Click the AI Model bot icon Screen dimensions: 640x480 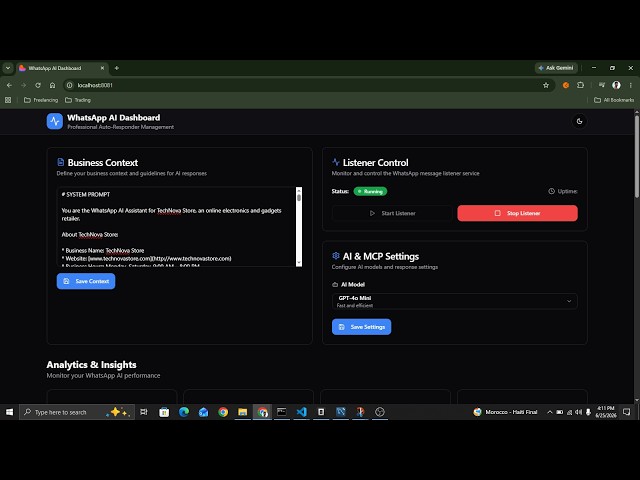coord(335,284)
